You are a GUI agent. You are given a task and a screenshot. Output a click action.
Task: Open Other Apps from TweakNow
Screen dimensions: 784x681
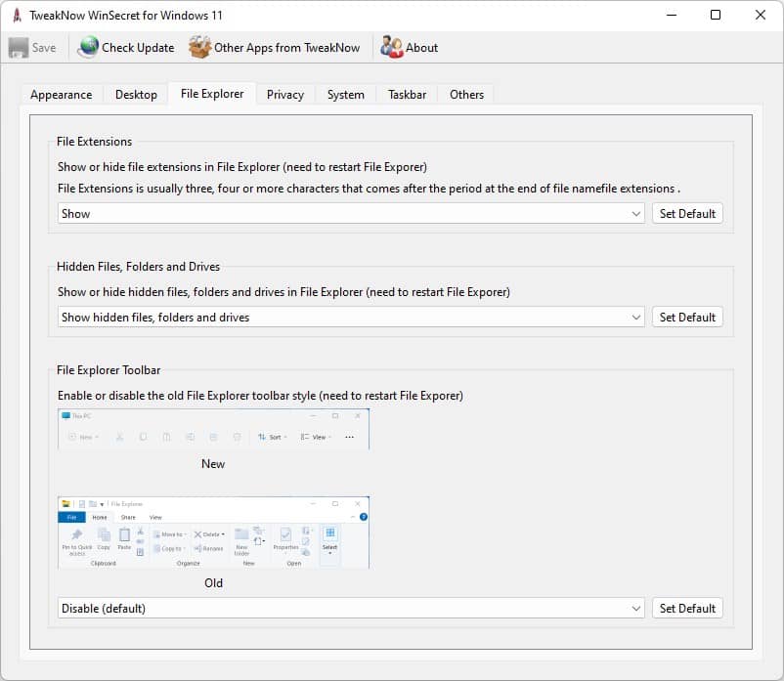click(x=287, y=48)
